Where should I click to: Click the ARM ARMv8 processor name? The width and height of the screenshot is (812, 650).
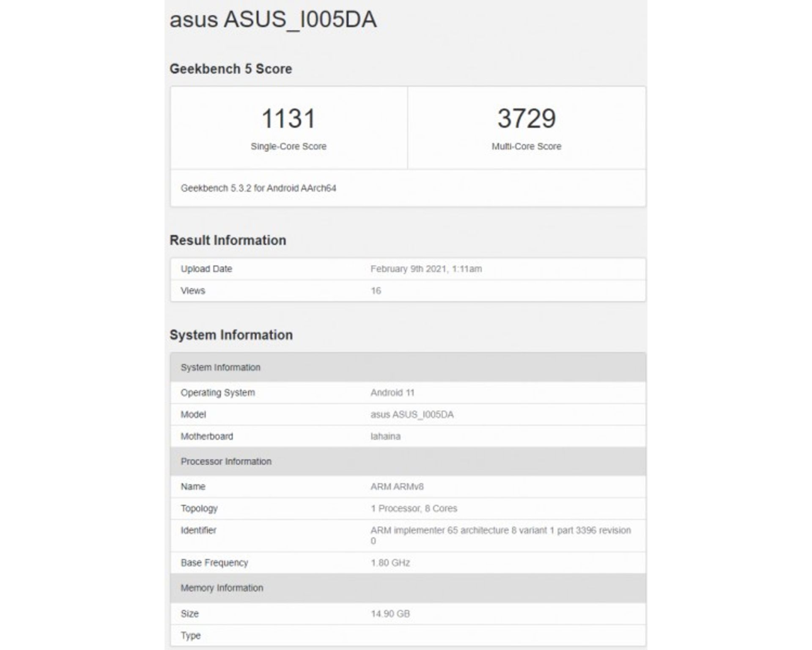click(x=397, y=487)
